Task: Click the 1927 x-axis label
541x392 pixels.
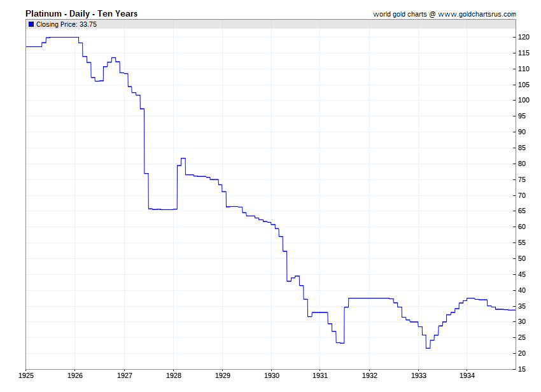Action: (x=124, y=376)
